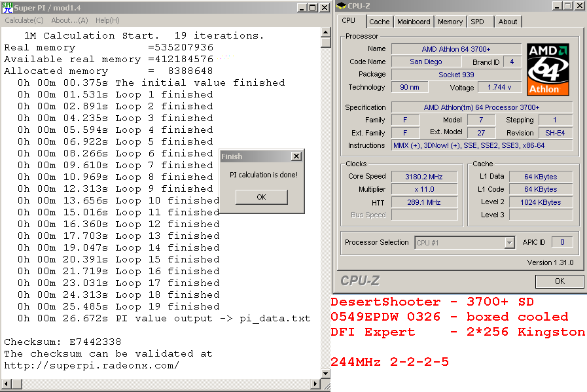Maximize the Super PI window
The width and height of the screenshot is (587, 392).
click(x=312, y=7)
